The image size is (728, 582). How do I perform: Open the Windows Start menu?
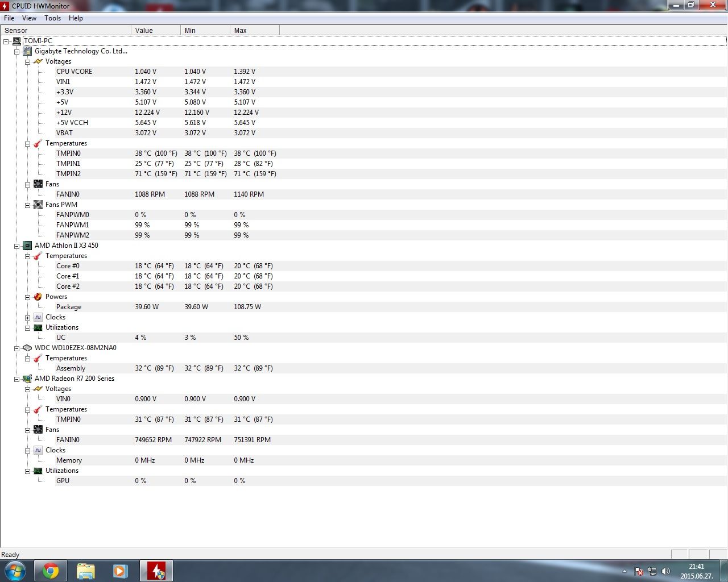(15, 571)
